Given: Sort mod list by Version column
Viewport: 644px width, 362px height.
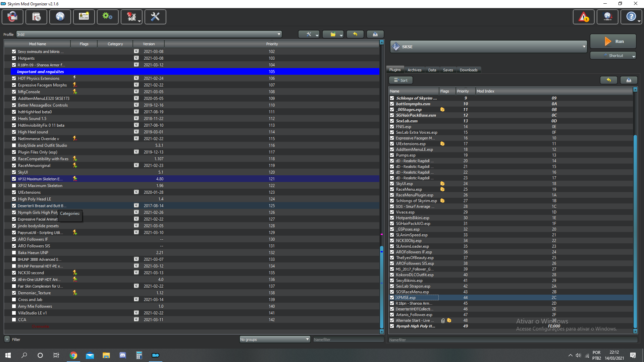Looking at the screenshot, I should (149, 44).
